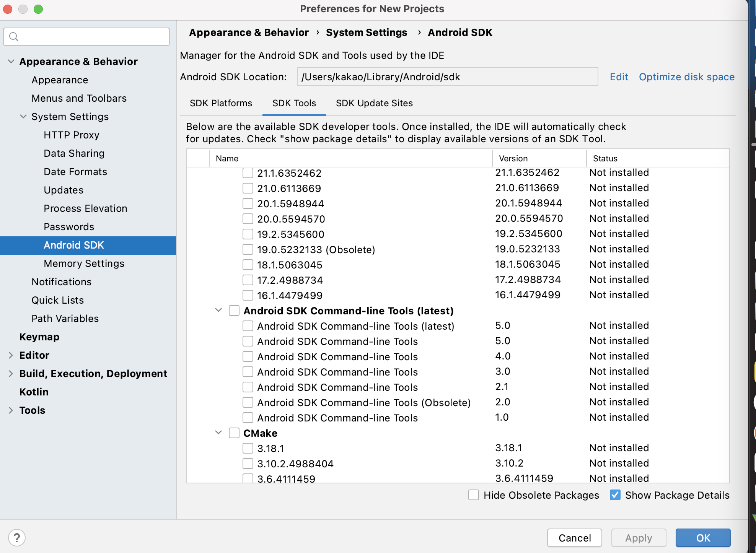Expand the Editor settings section
The height and width of the screenshot is (553, 756).
[x=11, y=355]
